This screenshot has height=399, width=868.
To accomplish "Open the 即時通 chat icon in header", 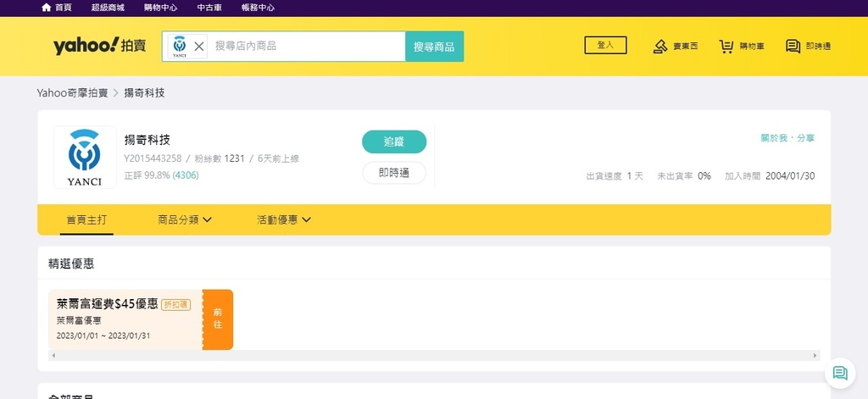I will coord(793,47).
